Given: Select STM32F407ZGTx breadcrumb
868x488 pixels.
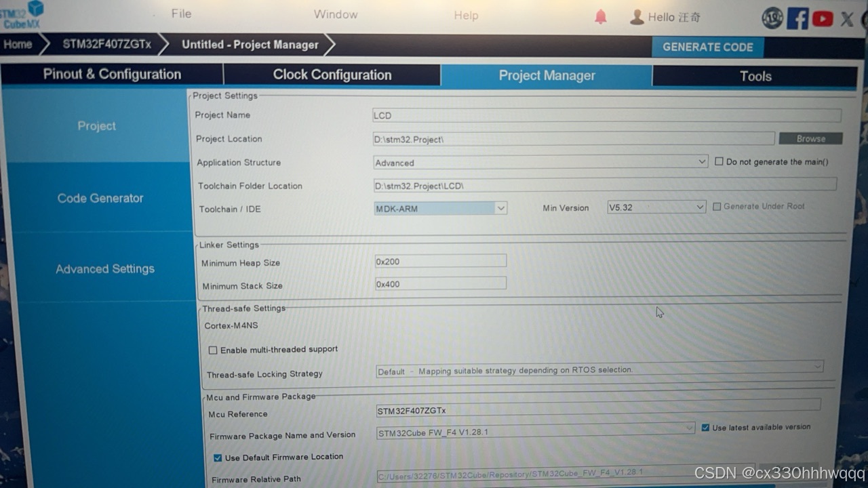Looking at the screenshot, I should 106,45.
